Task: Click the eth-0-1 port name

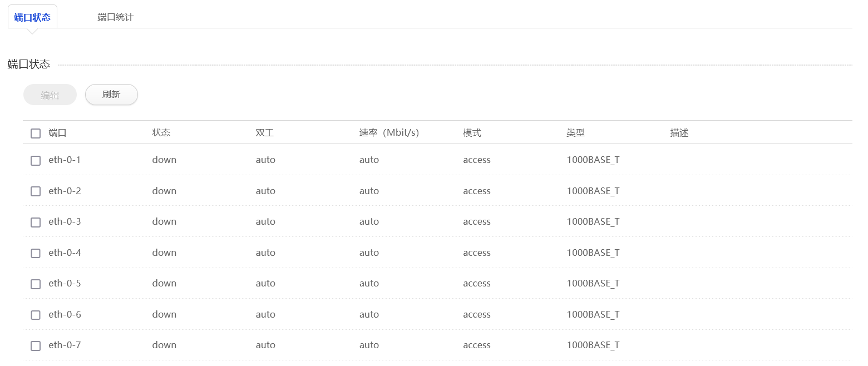Action: tap(65, 160)
